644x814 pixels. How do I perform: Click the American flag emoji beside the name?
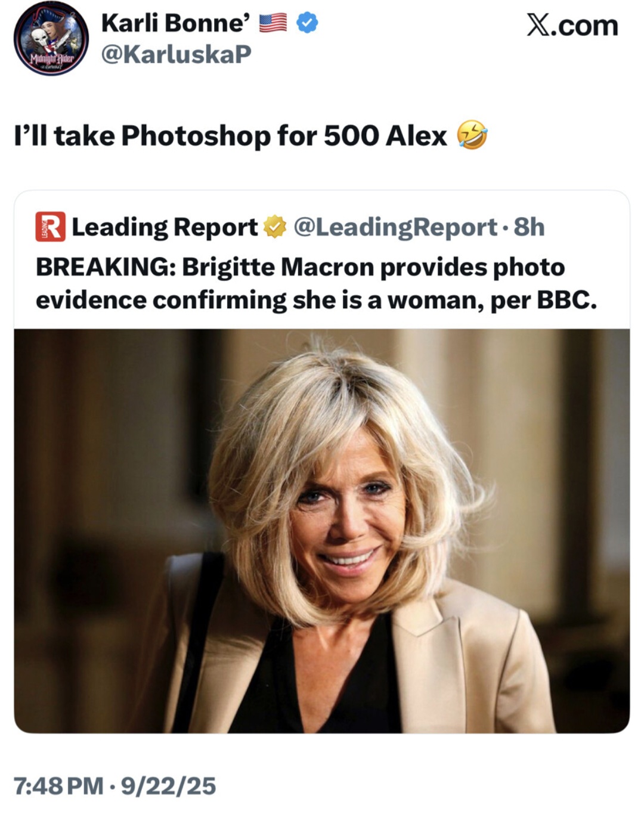273,23
